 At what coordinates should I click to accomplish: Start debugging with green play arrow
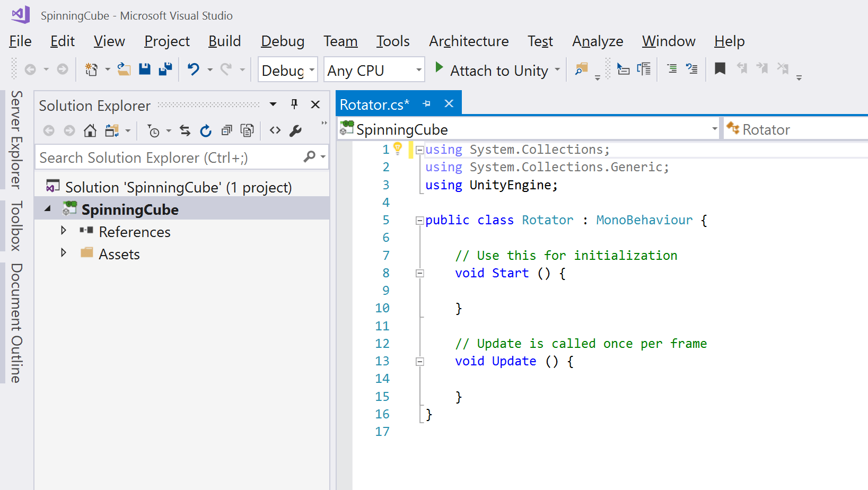(x=439, y=67)
